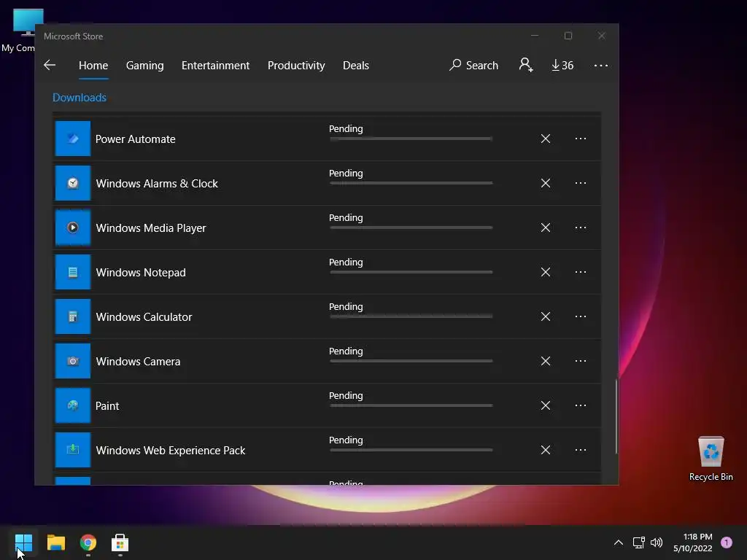Open the downloads indicator showing 36
Image resolution: width=747 pixels, height=560 pixels.
point(562,65)
